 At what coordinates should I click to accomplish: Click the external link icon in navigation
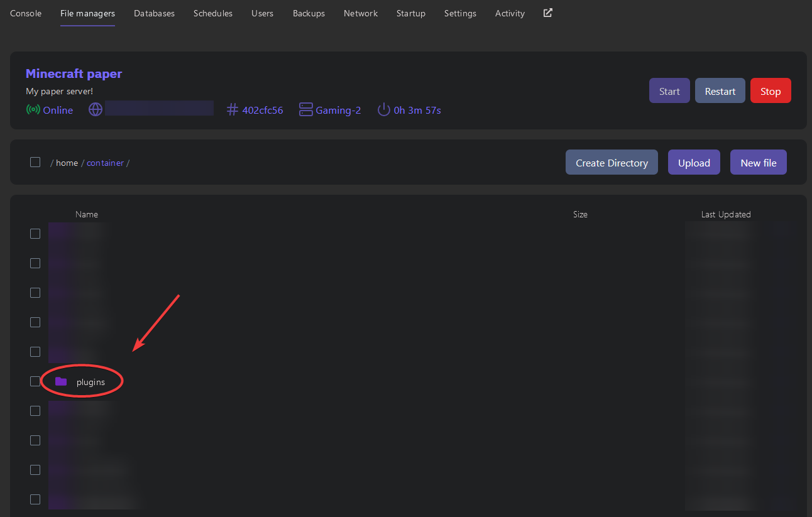[548, 13]
